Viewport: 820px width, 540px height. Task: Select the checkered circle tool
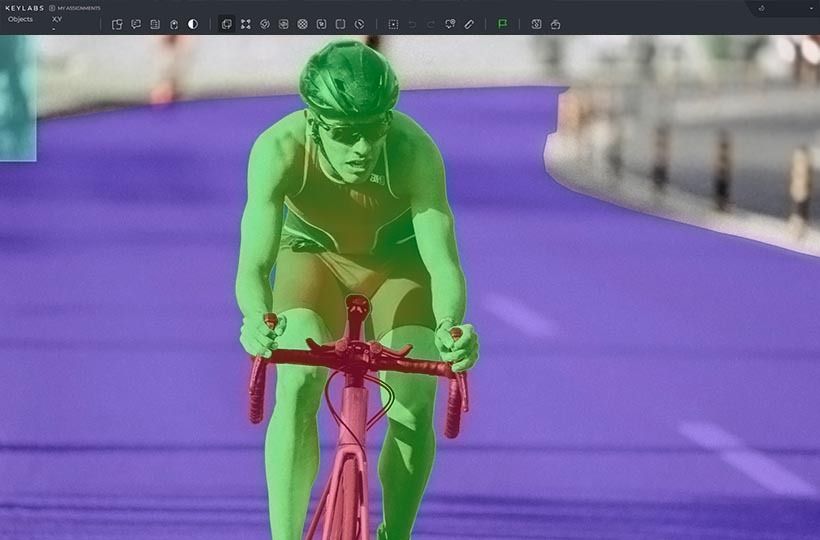coord(302,24)
